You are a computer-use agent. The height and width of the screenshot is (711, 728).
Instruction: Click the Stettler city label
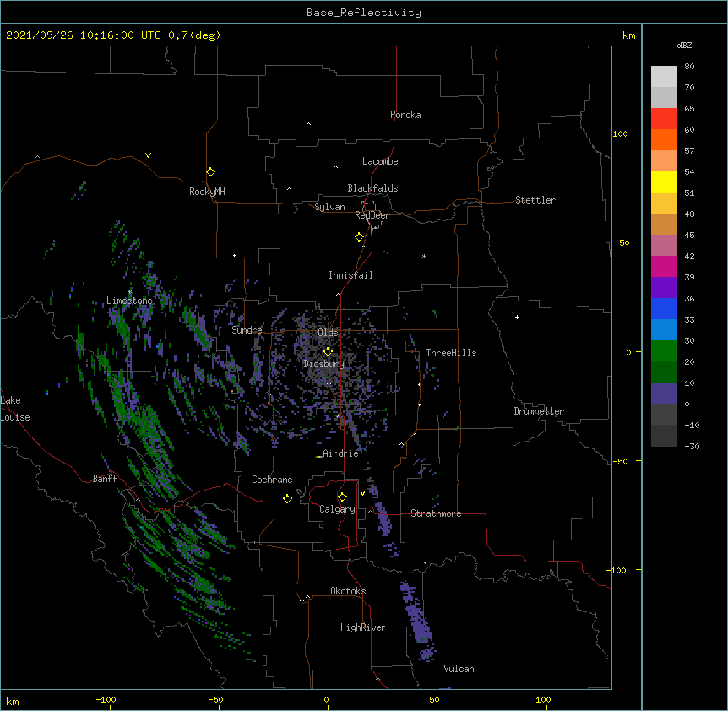[535, 200]
